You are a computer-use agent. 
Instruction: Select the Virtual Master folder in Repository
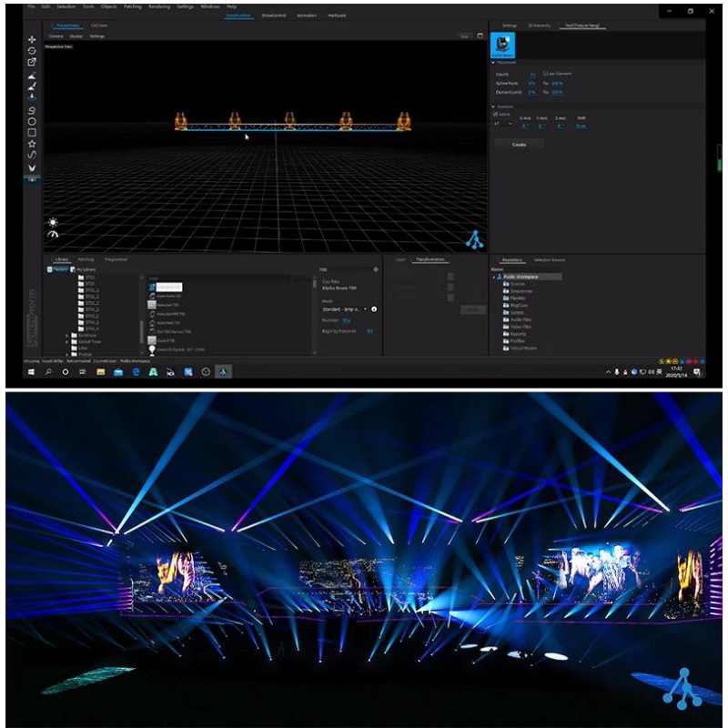(x=520, y=349)
